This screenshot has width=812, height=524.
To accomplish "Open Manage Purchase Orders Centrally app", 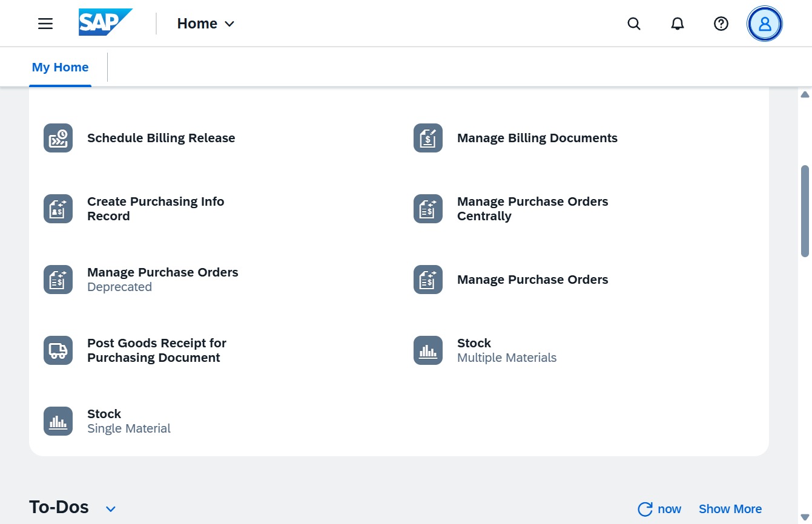I will 533,209.
